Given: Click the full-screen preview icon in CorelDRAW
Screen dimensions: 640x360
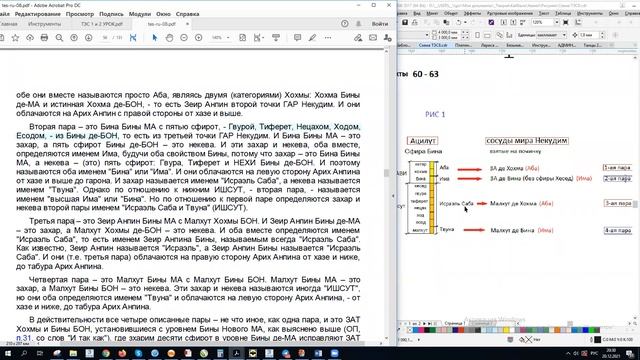Looking at the screenshot, I should pos(566,22).
